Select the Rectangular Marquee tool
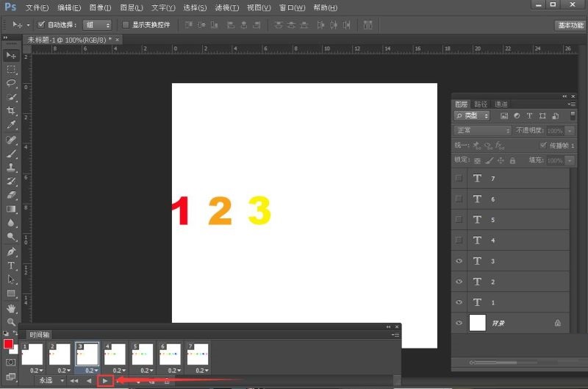The width and height of the screenshot is (588, 389). tap(12, 69)
